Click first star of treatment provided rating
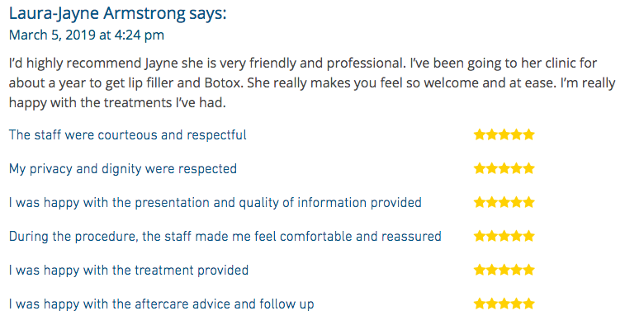 coord(480,270)
